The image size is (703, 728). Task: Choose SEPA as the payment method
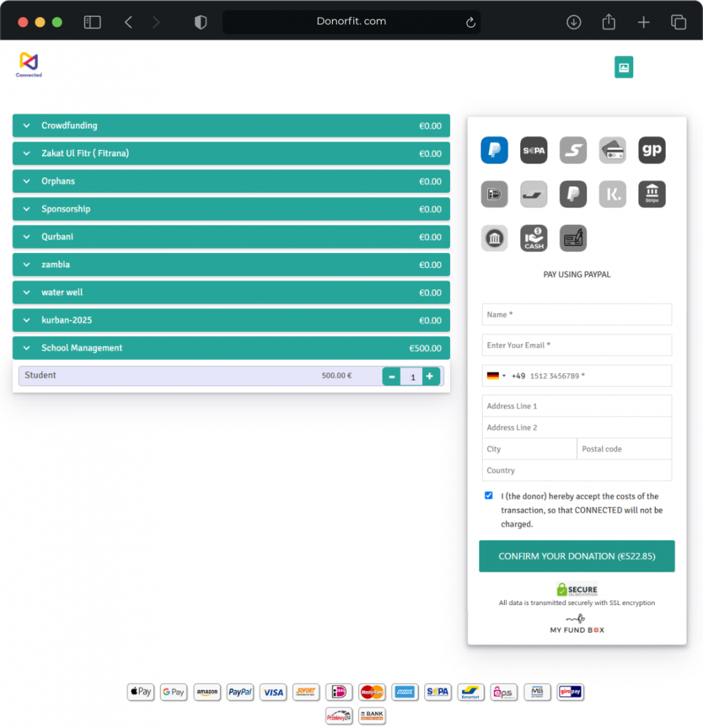pyautogui.click(x=534, y=150)
